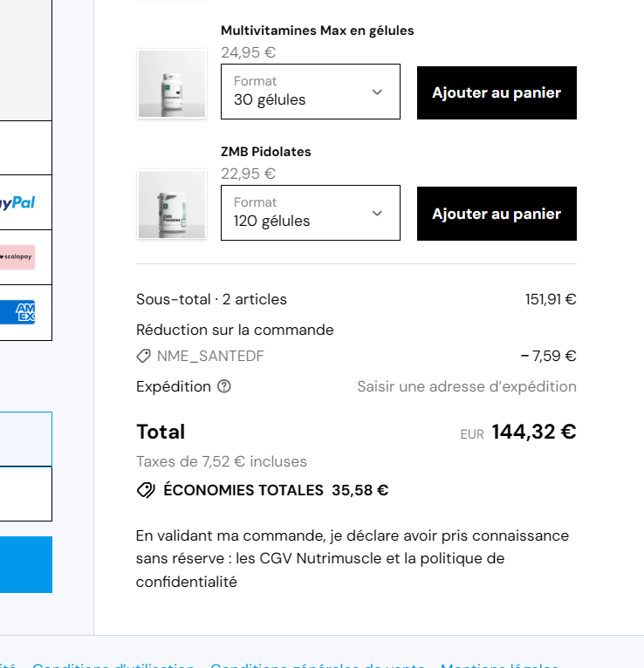Viewport: 644px width, 668px height.
Task: Add Multivitamines Max to the cart
Action: click(x=497, y=92)
